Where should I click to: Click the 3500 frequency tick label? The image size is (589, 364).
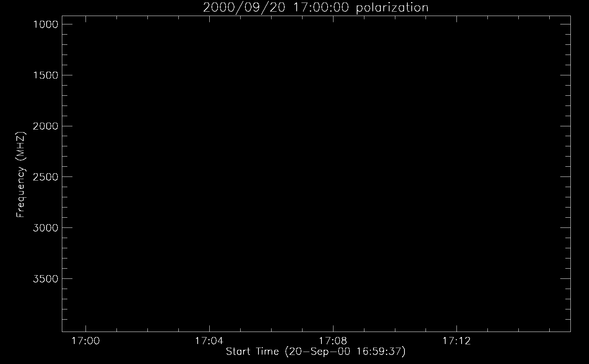click(45, 279)
